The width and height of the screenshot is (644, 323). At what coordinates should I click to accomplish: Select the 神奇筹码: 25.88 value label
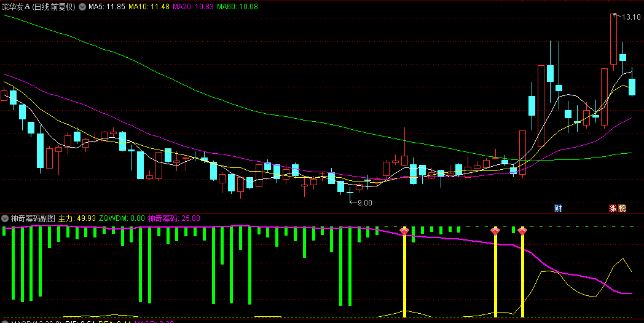(x=174, y=218)
